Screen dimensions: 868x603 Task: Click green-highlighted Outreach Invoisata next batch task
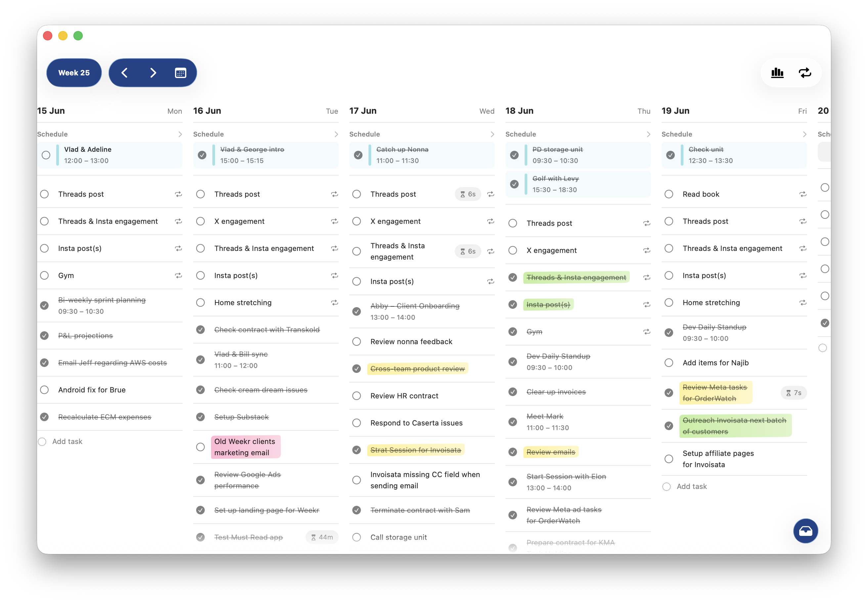tap(735, 426)
